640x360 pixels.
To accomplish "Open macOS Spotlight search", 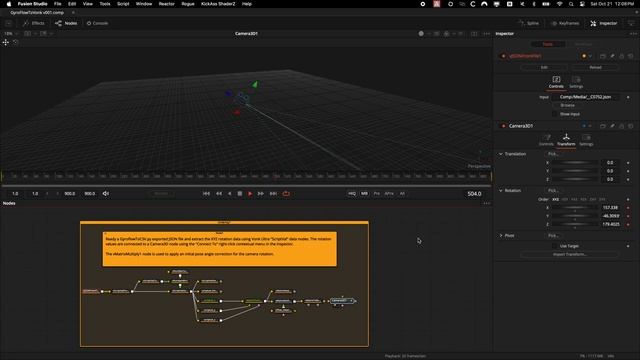I will click(x=571, y=4).
